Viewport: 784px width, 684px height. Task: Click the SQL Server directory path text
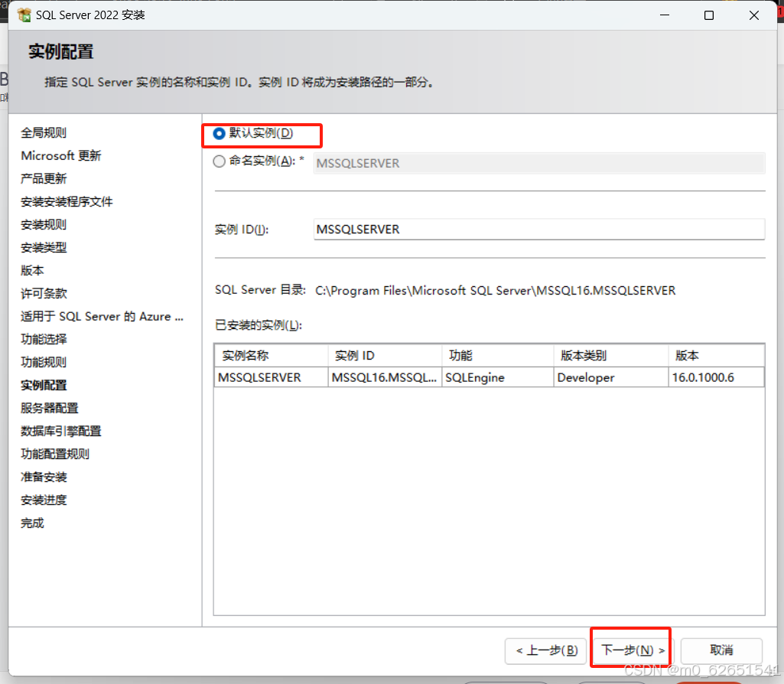point(495,291)
